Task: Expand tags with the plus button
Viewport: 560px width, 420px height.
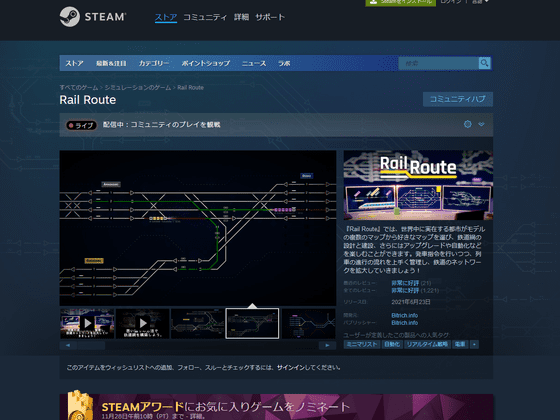Action: pyautogui.click(x=474, y=344)
